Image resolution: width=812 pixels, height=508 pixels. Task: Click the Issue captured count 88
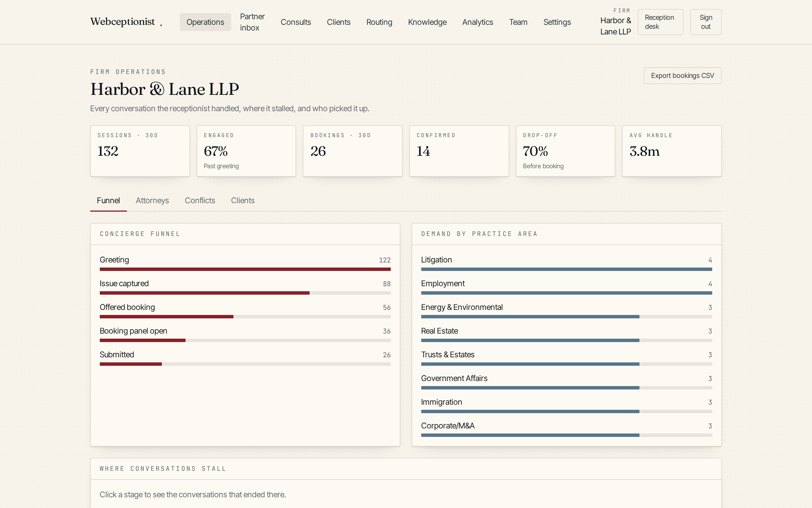pos(387,284)
